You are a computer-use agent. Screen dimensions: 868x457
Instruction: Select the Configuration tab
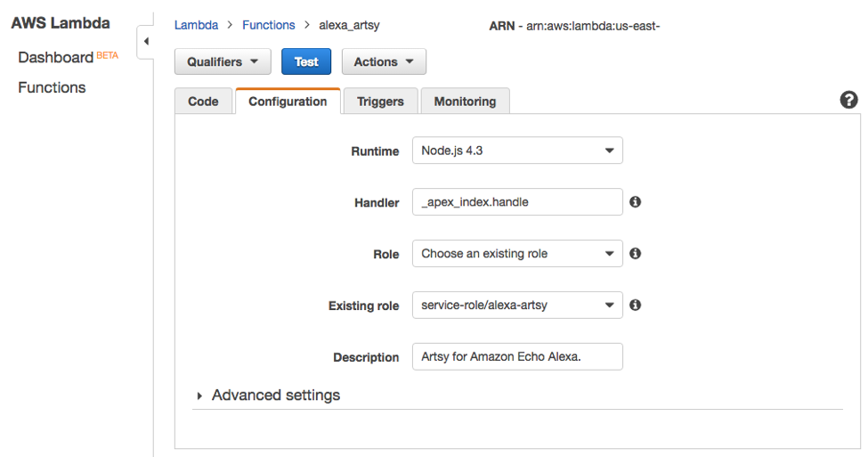288,102
